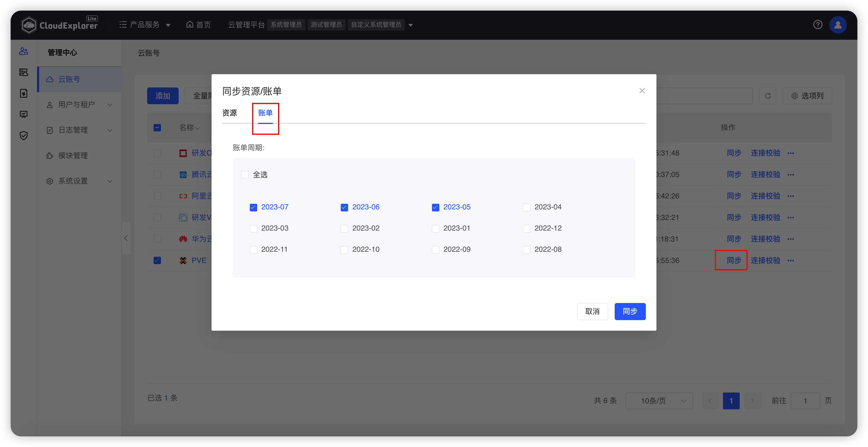Open the help question mark icon

pos(818,25)
